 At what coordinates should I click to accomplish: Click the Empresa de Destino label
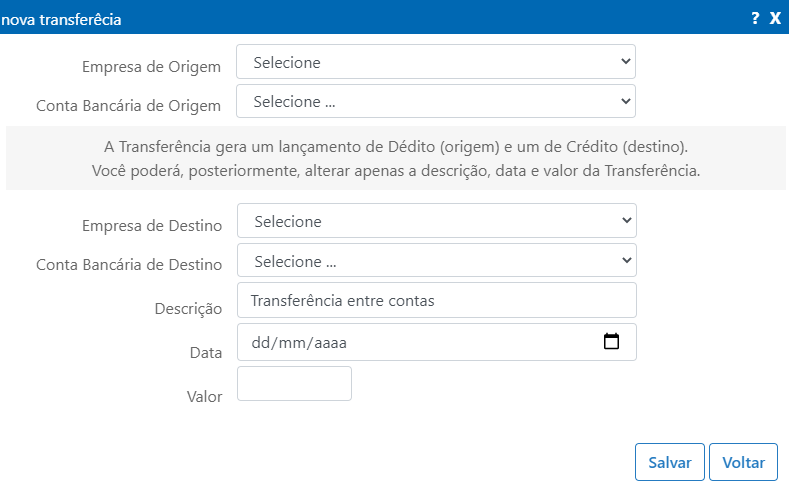pyautogui.click(x=152, y=226)
